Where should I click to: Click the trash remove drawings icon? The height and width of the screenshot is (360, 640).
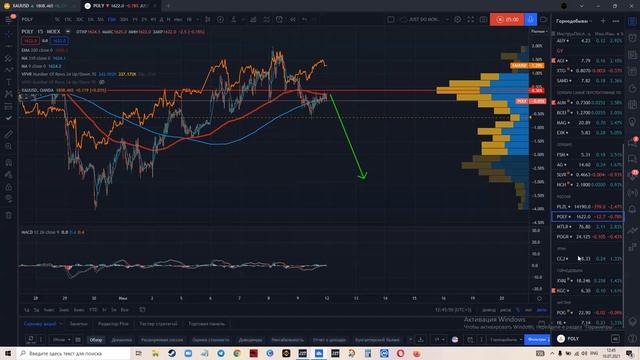tap(9, 215)
